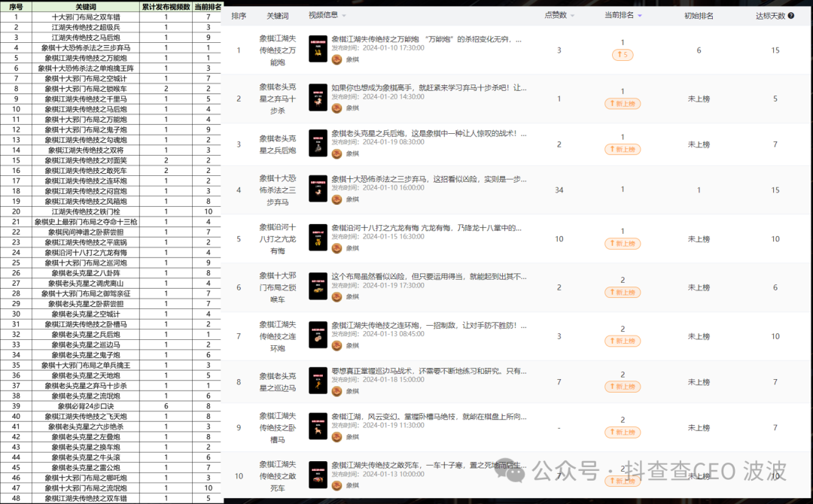Click the 象棋 avatar in the 连环炮 video row
This screenshot has height=504, width=813.
[336, 345]
